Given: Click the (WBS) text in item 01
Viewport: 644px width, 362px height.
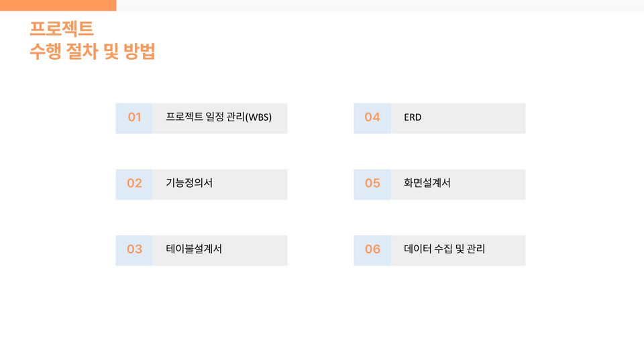Looking at the screenshot, I should tap(258, 117).
